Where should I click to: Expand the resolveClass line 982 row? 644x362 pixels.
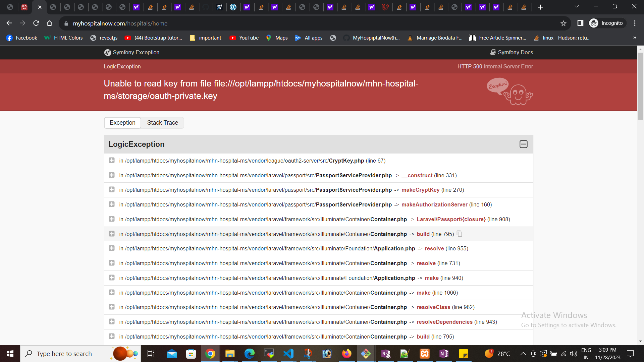(x=112, y=307)
